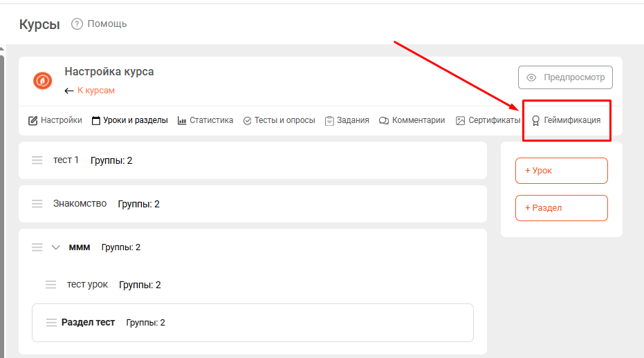
Task: Add a new lesson with + Урок
Action: click(x=561, y=171)
